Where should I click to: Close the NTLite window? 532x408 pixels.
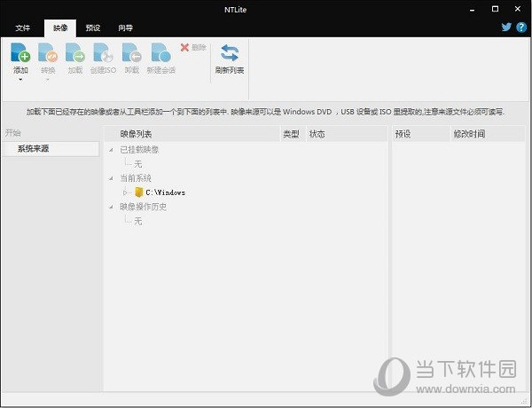tap(518, 9)
